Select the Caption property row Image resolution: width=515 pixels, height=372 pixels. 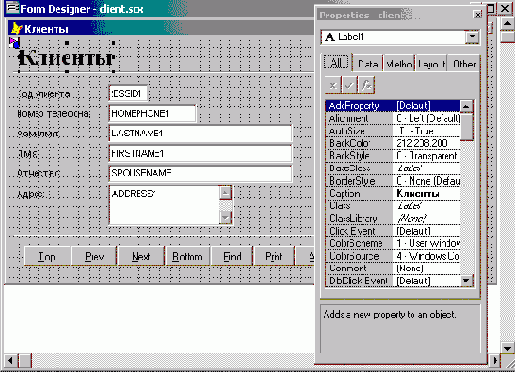pos(393,193)
